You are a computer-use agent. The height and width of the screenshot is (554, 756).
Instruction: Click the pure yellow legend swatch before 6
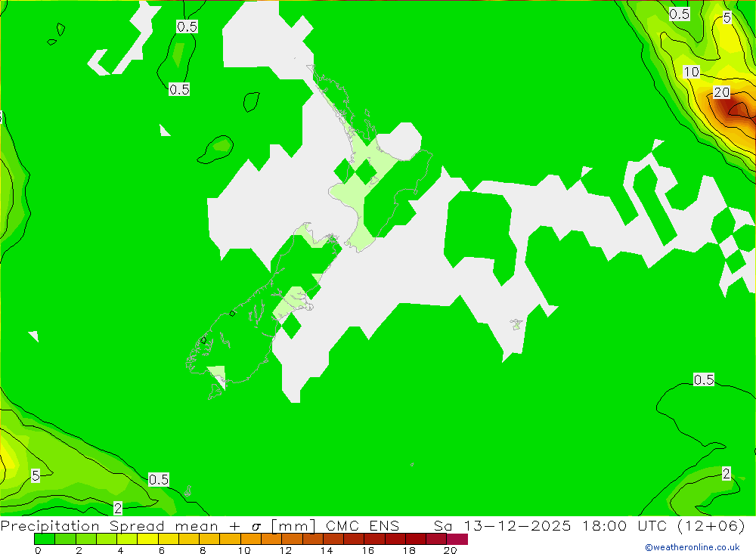click(147, 539)
